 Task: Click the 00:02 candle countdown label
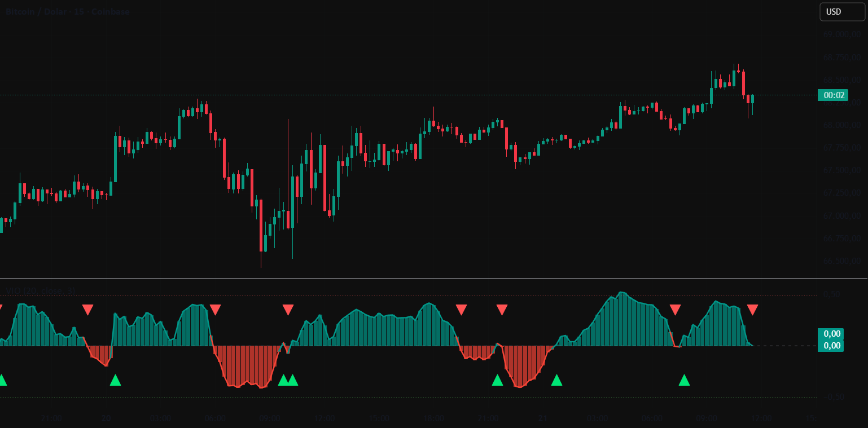[832, 95]
